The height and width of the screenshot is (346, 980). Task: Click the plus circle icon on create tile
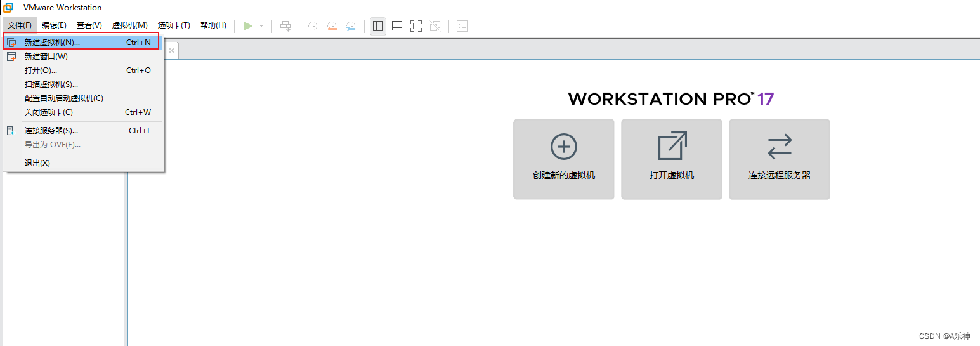click(x=564, y=146)
